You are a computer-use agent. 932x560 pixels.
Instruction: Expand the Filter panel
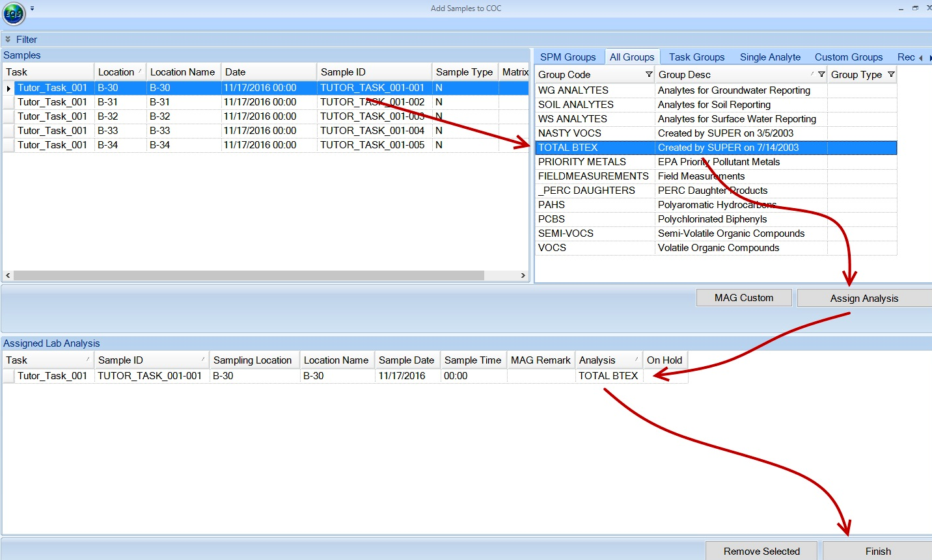pyautogui.click(x=8, y=40)
